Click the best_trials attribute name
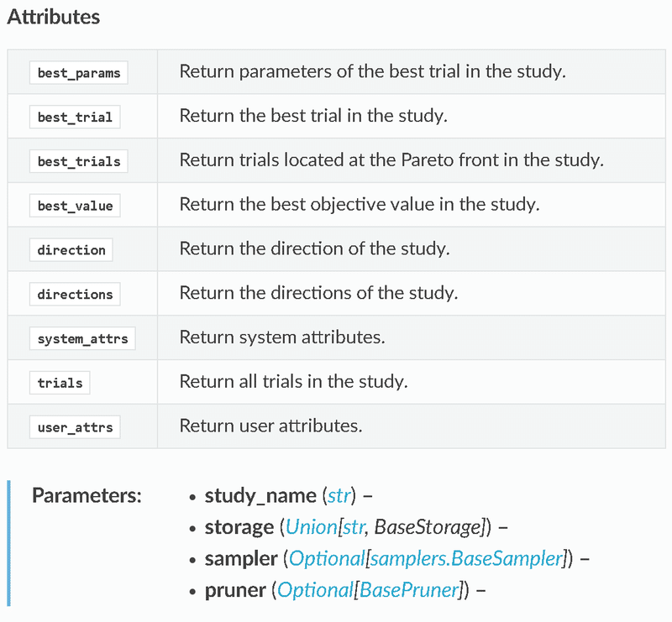672x622 pixels. coord(79,161)
